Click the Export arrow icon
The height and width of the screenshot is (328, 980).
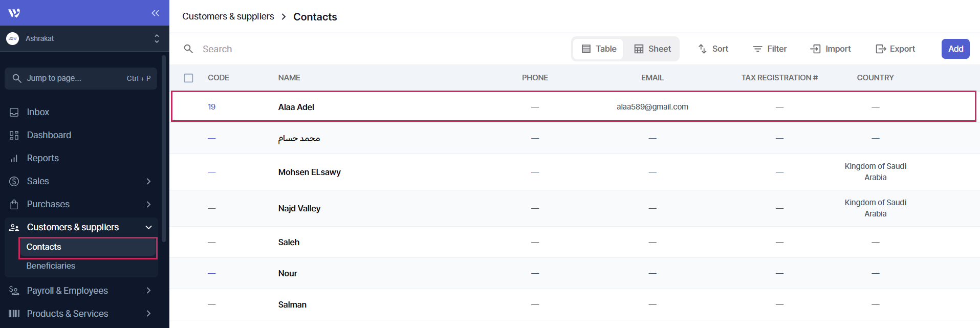[x=880, y=49]
